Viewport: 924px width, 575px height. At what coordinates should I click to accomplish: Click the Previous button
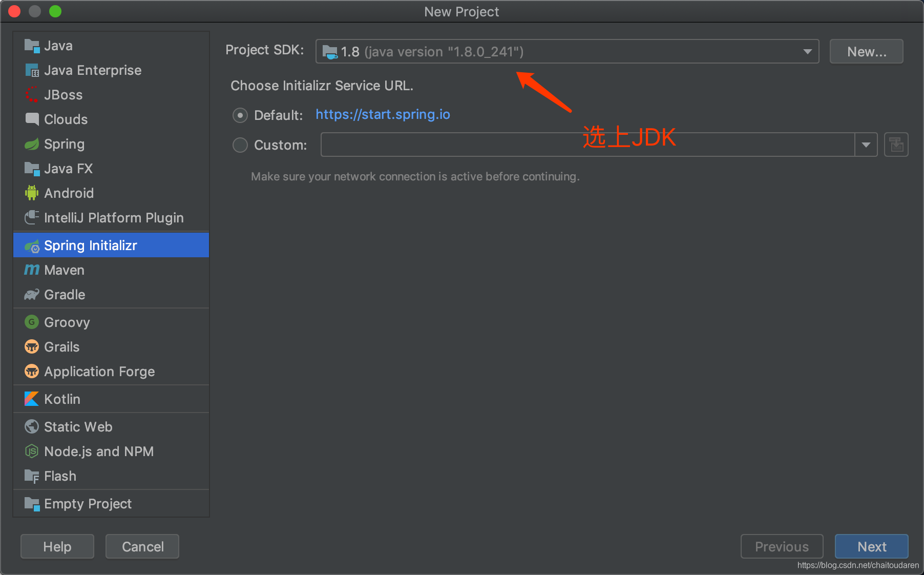click(x=782, y=547)
